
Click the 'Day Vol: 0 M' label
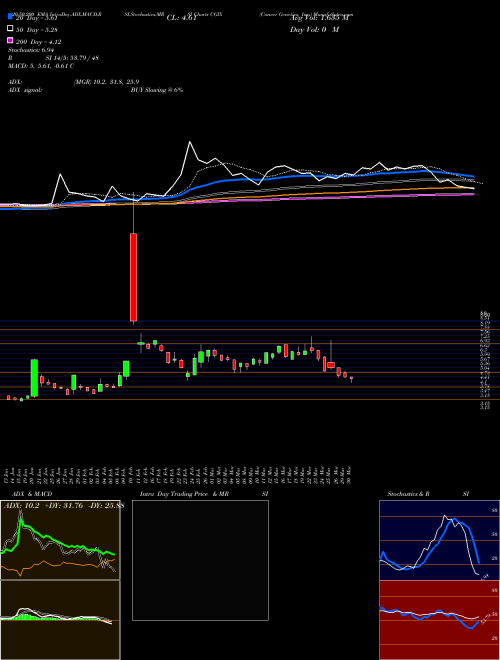point(314,29)
